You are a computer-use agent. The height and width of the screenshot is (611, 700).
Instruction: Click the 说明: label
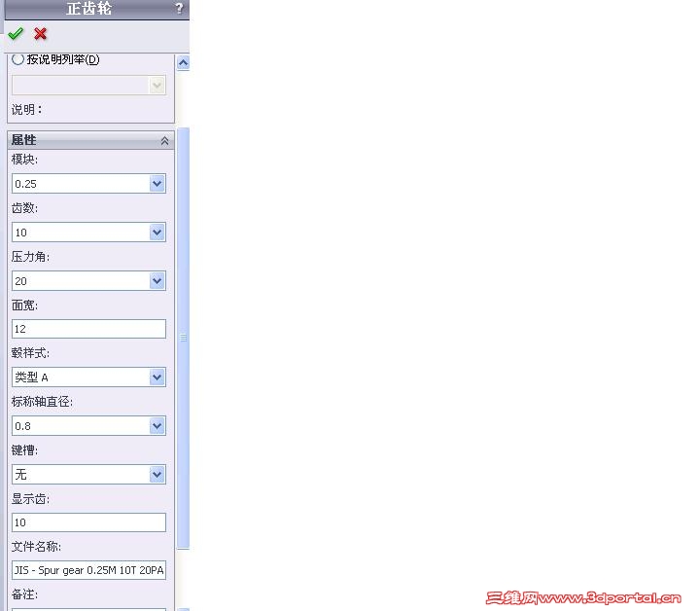click(x=26, y=110)
